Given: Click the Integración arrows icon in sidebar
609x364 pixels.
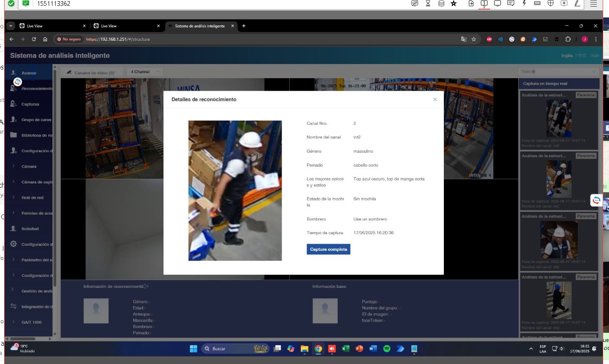Looking at the screenshot, I should pyautogui.click(x=13, y=307).
